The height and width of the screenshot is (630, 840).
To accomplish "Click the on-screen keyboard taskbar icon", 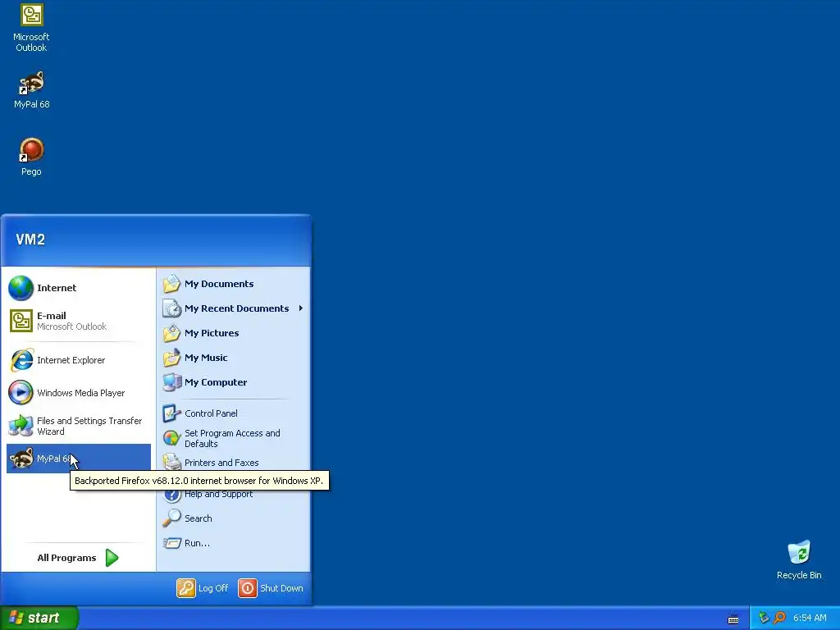I will pyautogui.click(x=733, y=619).
